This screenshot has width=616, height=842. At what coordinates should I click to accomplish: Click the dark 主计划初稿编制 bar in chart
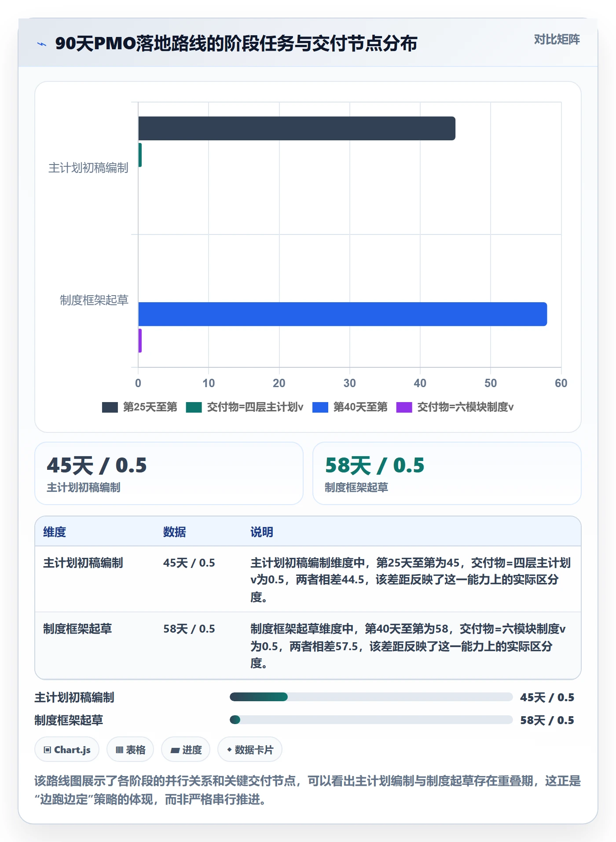click(297, 128)
